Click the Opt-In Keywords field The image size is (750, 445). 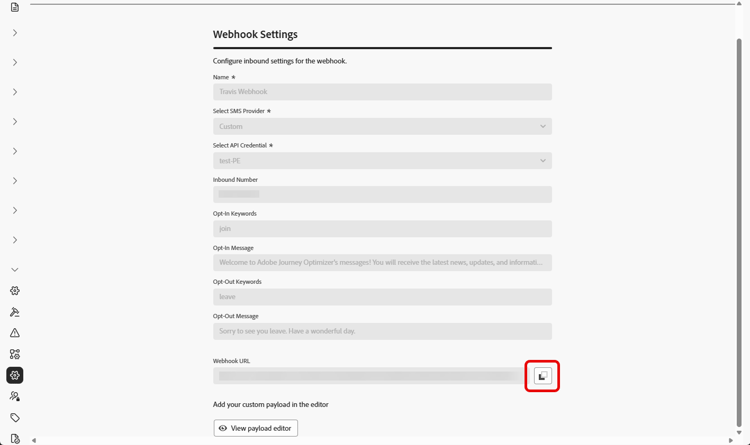(x=382, y=229)
